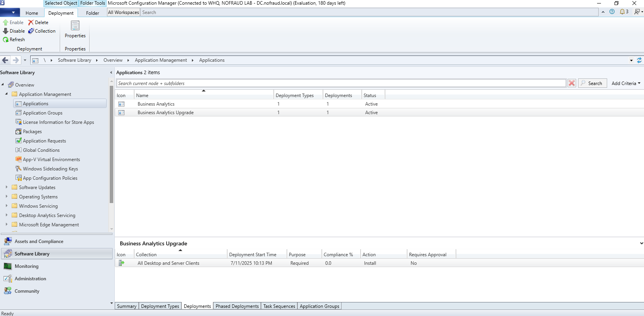Collapse the Overview tree node
The height and width of the screenshot is (316, 644).
[x=3, y=85]
